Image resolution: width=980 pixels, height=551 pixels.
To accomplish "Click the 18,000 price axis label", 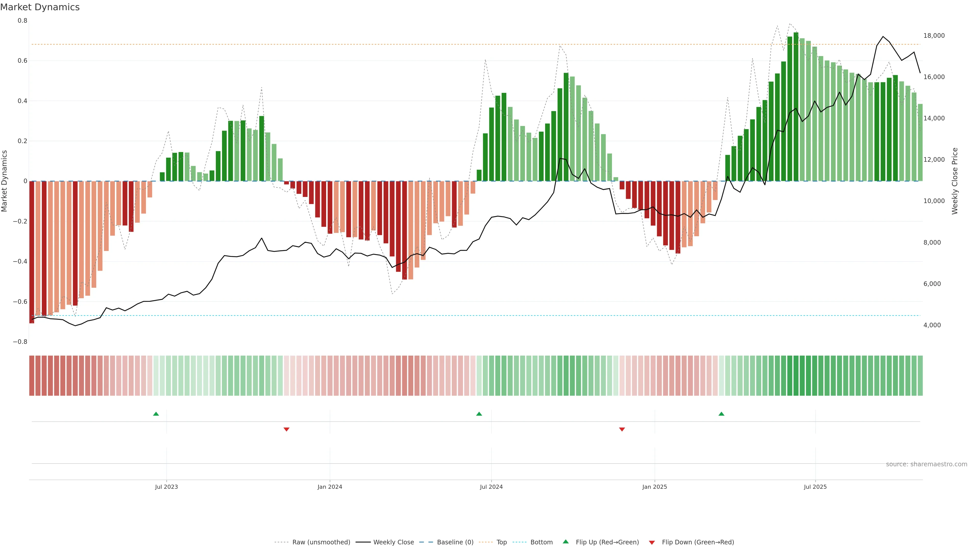I will [x=934, y=36].
